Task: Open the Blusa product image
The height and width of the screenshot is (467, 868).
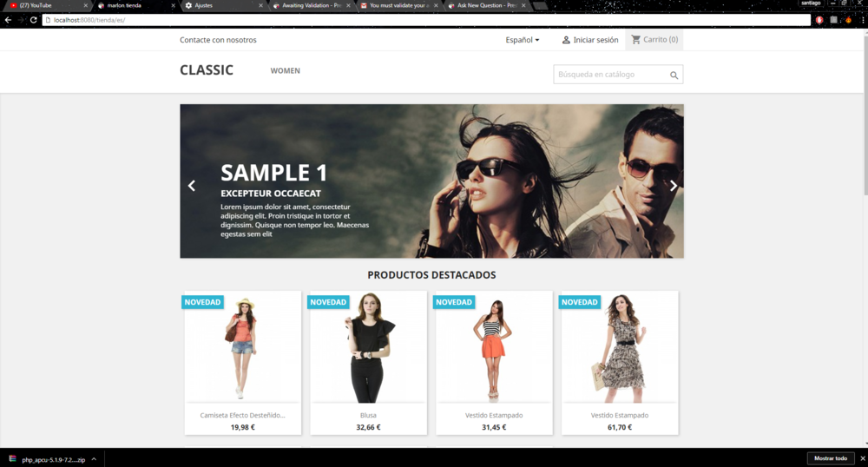Action: pos(368,347)
